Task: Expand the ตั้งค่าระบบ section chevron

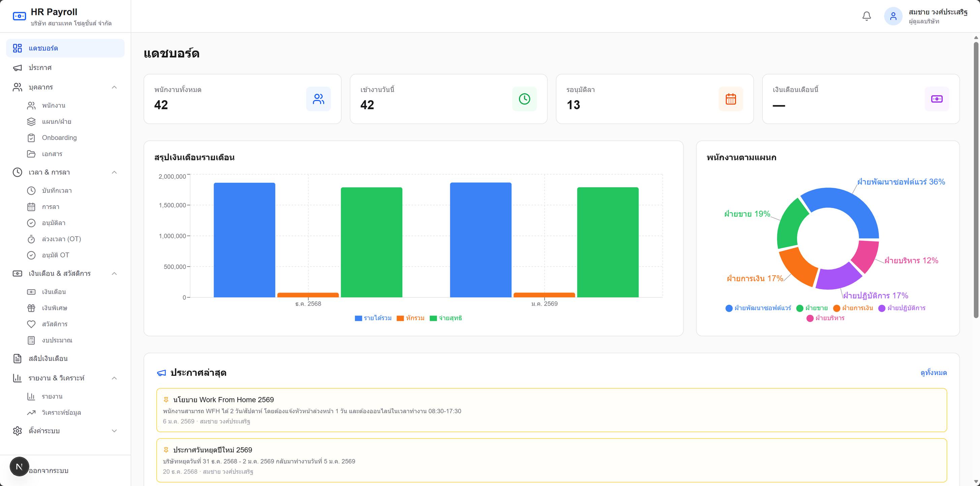Action: 114,431
